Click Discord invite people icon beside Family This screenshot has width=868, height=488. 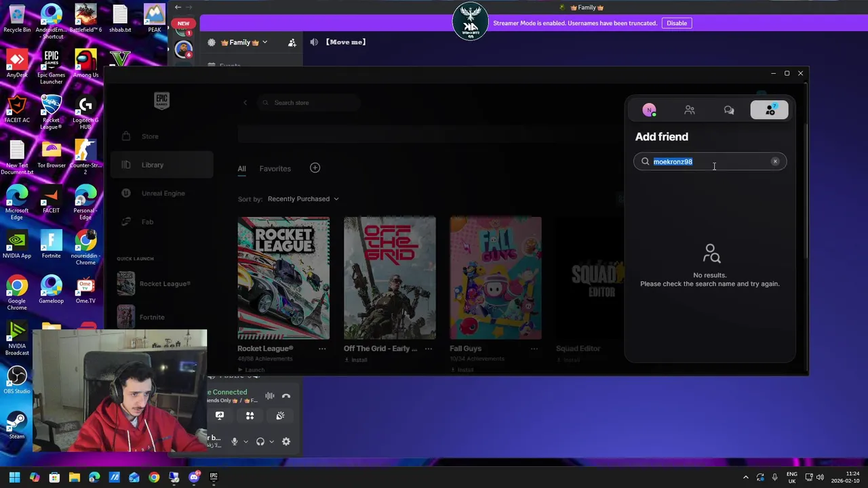click(292, 42)
